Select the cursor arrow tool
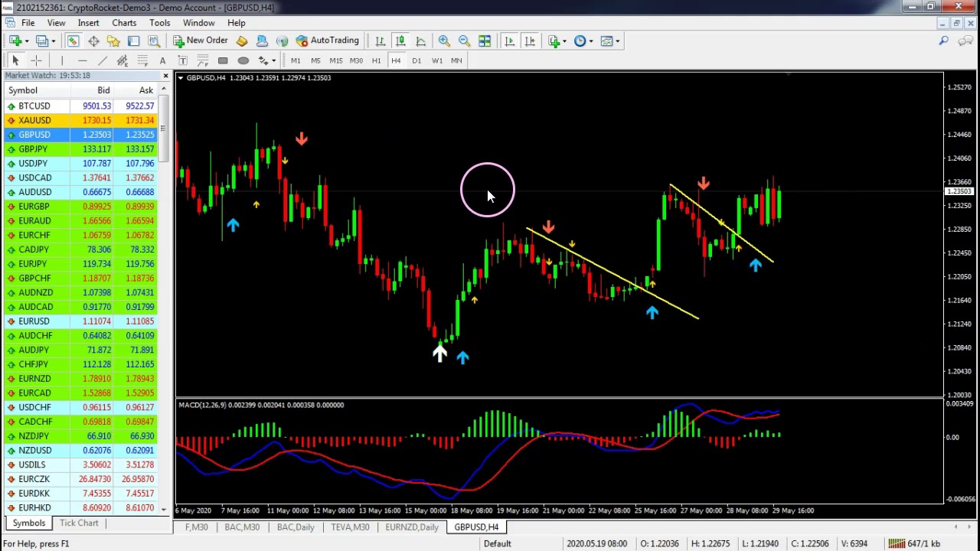Viewport: 980px width, 551px height. tap(15, 60)
